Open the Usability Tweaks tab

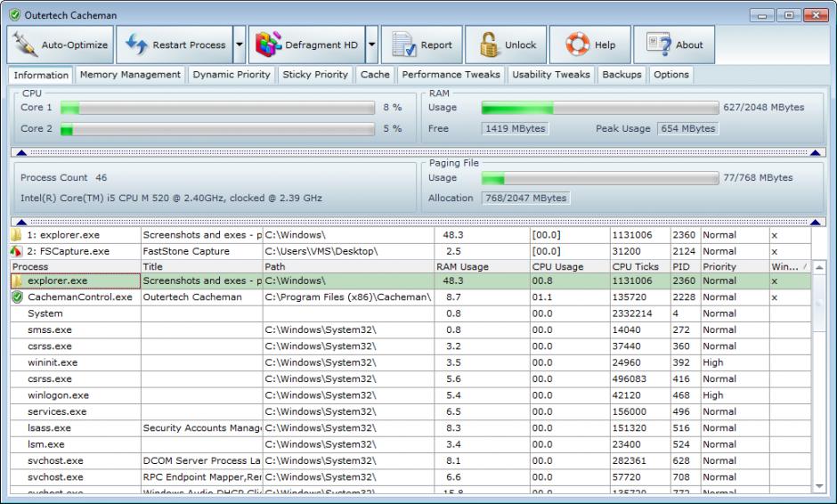[x=551, y=75]
